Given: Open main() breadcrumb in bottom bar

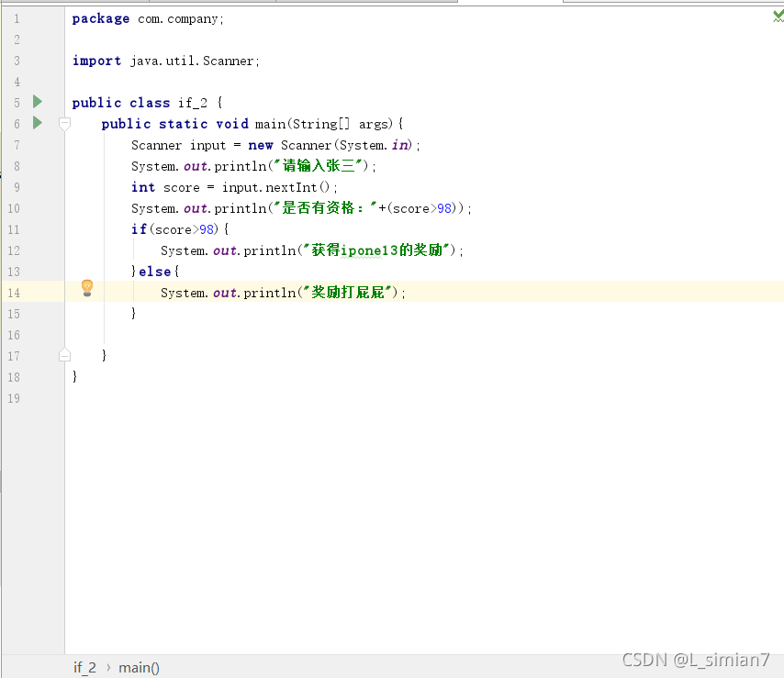Looking at the screenshot, I should pos(139,668).
